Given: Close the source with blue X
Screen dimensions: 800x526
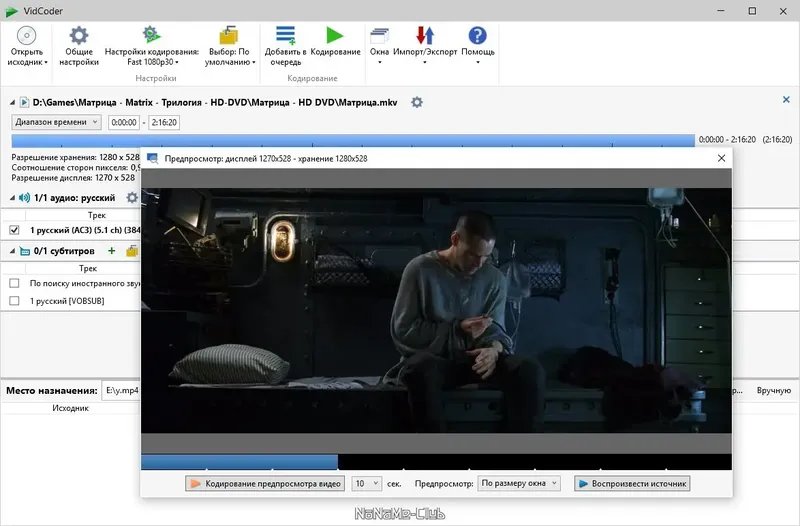Looking at the screenshot, I should coord(786,99).
